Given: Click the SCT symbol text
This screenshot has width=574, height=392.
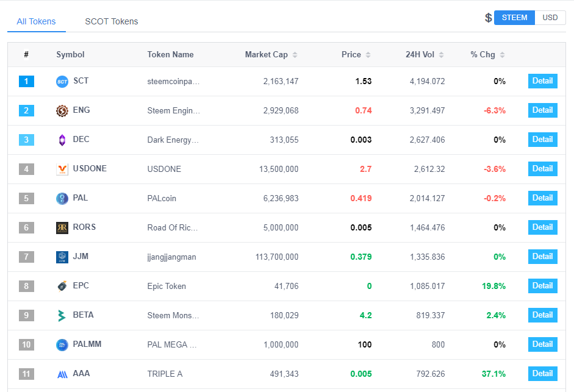Looking at the screenshot, I should click(x=81, y=81).
